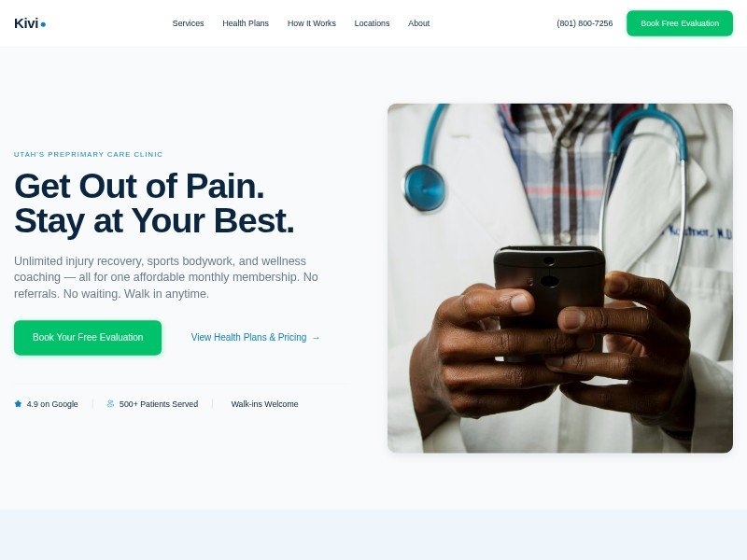Screen dimensions: 747x560
Task: Open the How It Works section
Action: (312, 23)
